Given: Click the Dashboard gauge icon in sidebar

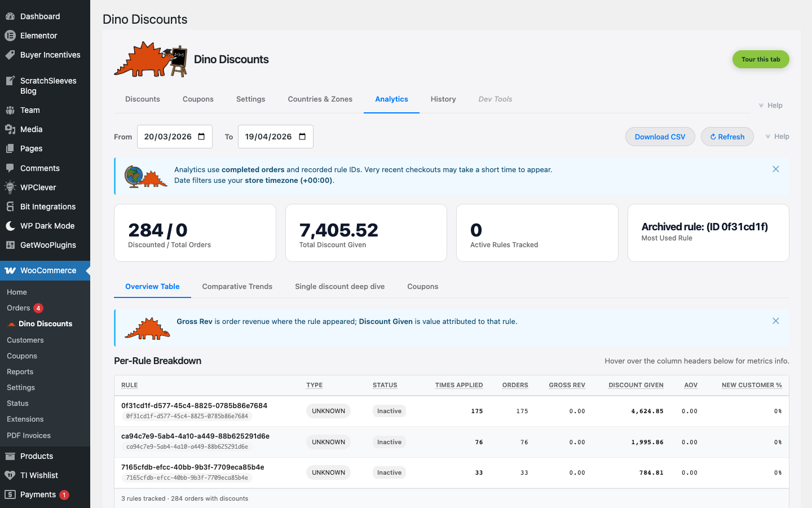Looking at the screenshot, I should coord(10,16).
